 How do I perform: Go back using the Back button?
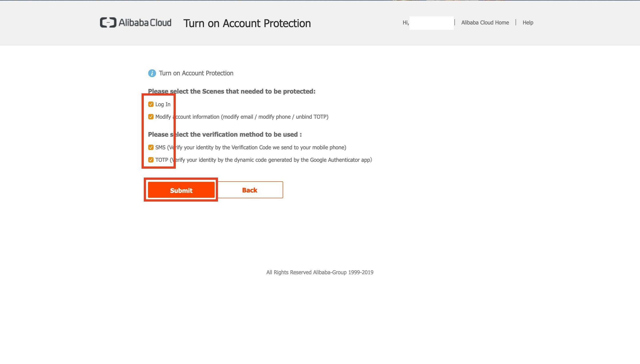(250, 190)
